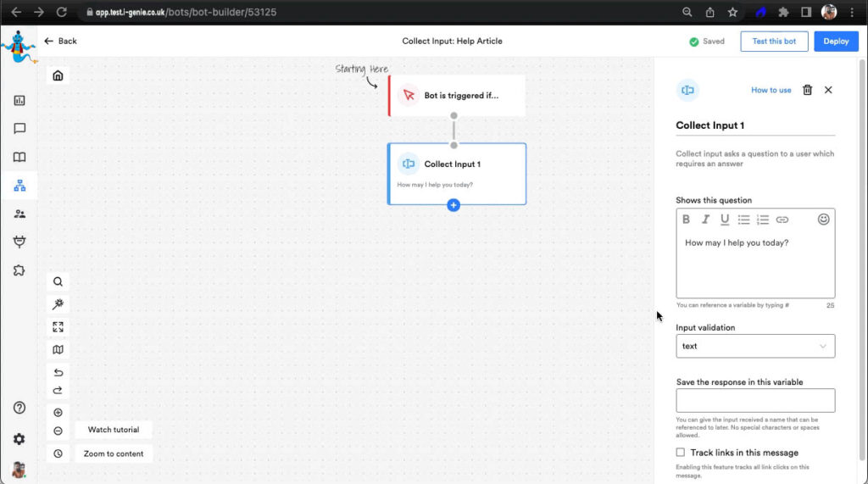The image size is (868, 484).
Task: Click the redo arrow icon
Action: [x=58, y=391]
